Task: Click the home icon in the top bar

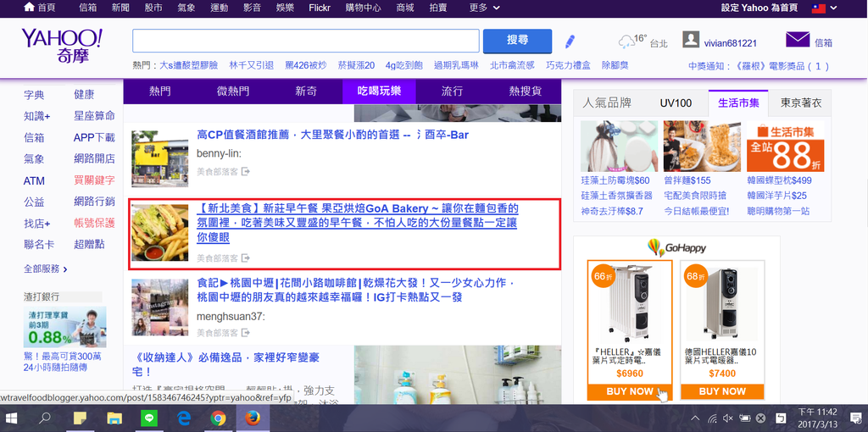Action: (x=30, y=8)
